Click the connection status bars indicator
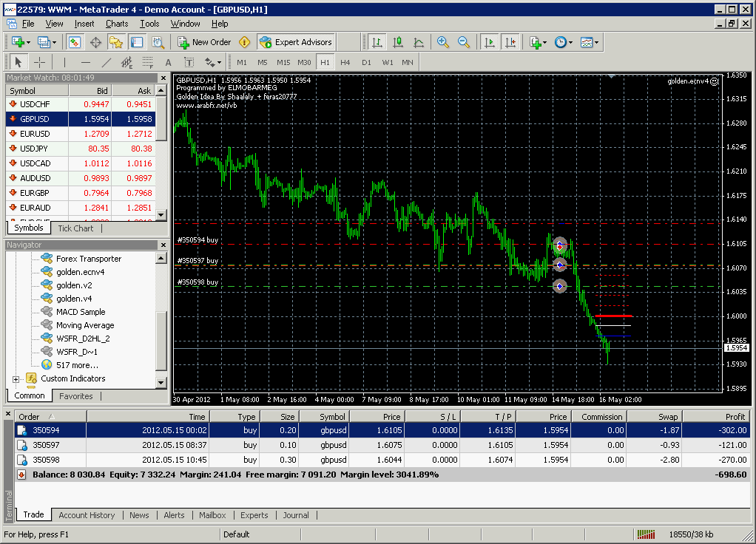The width and height of the screenshot is (756, 544). 646,534
